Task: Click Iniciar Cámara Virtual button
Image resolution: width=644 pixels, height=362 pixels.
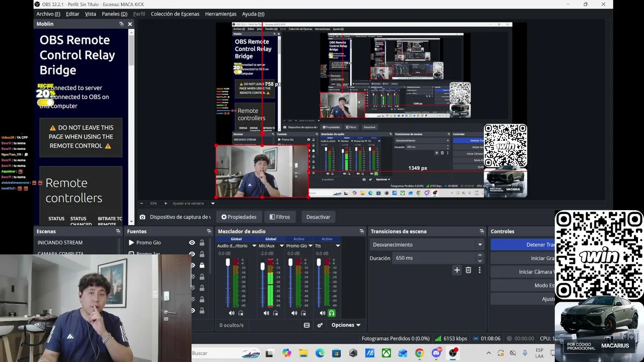Action: tap(523, 272)
